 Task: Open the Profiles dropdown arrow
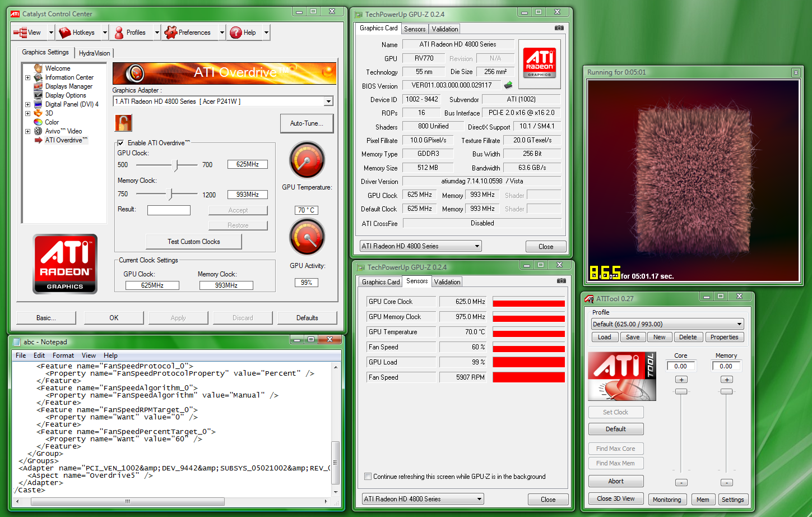click(x=157, y=33)
